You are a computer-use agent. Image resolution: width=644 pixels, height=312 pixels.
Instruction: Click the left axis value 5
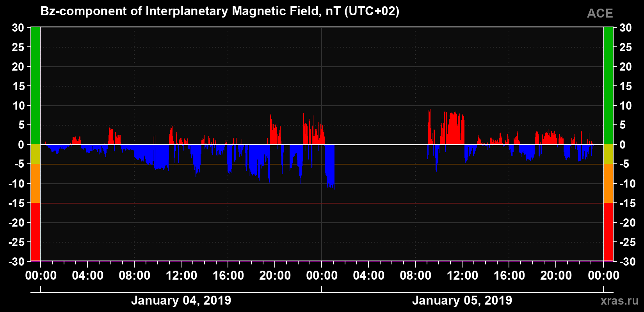(21, 125)
